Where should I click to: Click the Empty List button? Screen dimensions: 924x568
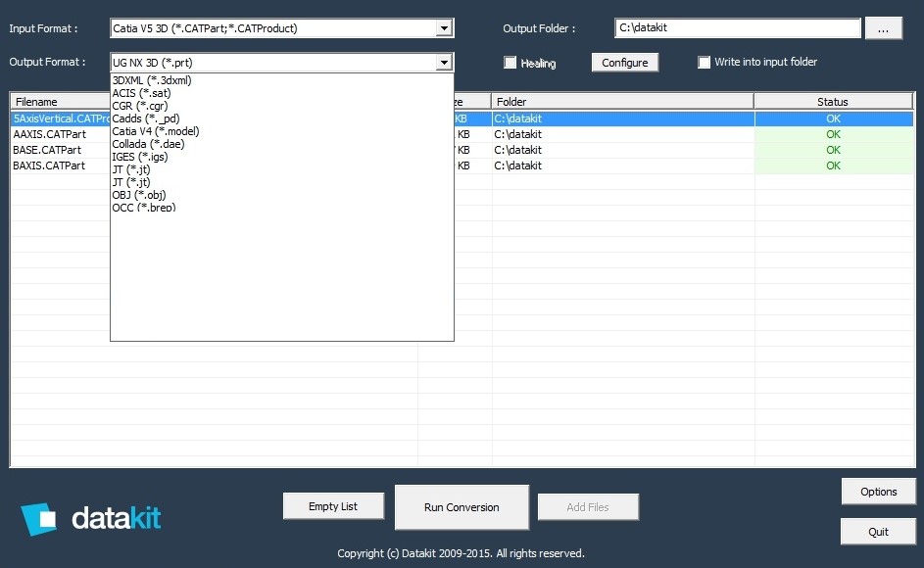[333, 506]
